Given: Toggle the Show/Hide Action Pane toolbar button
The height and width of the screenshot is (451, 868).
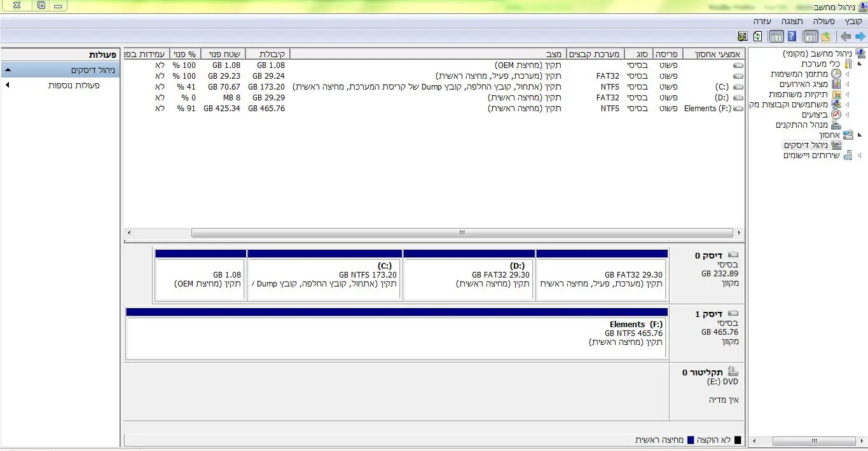Looking at the screenshot, I should tap(776, 37).
